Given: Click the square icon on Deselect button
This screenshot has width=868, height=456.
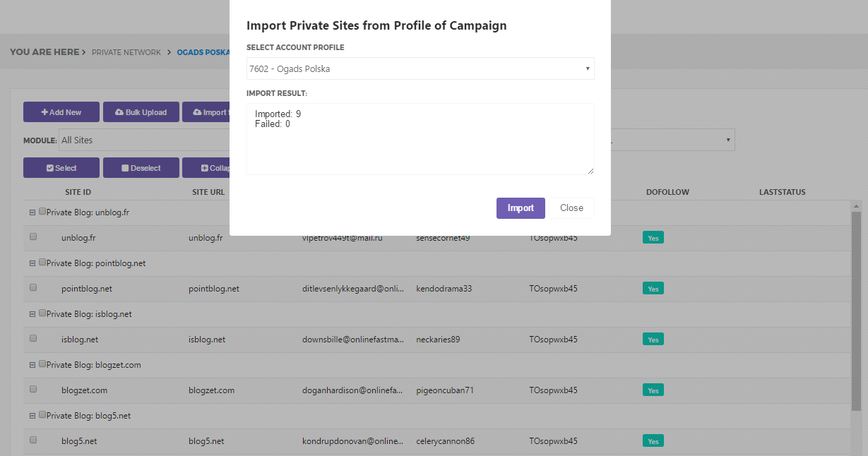Looking at the screenshot, I should pyautogui.click(x=125, y=168).
